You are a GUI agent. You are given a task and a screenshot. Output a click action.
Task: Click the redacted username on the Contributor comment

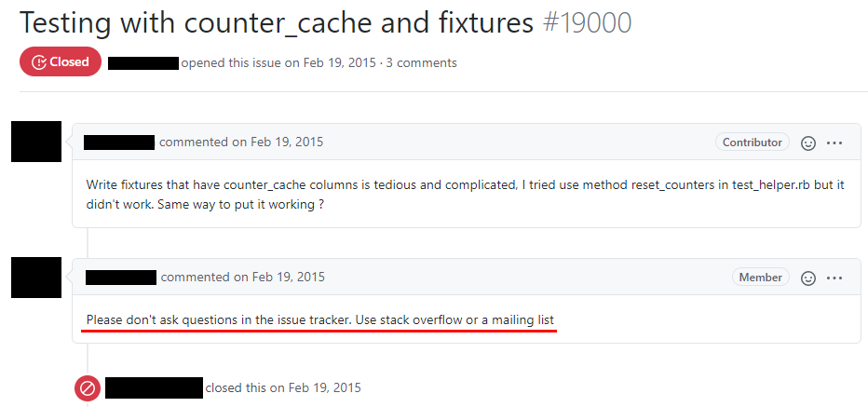click(119, 142)
